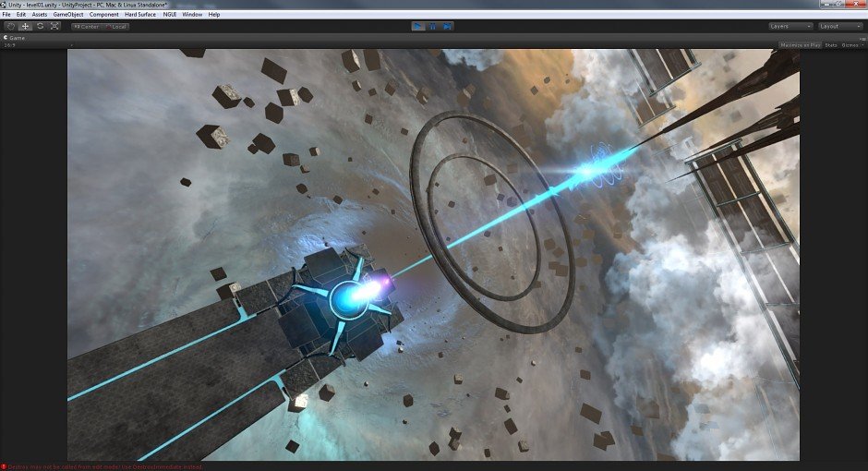Viewport: 868px width, 471px height.
Task: Open the Hard Surface menu
Action: tap(140, 15)
